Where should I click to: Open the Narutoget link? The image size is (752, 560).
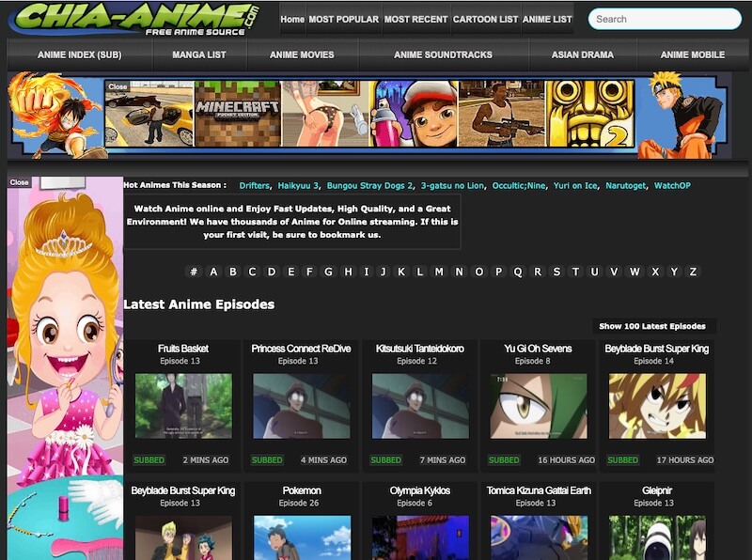(x=625, y=185)
